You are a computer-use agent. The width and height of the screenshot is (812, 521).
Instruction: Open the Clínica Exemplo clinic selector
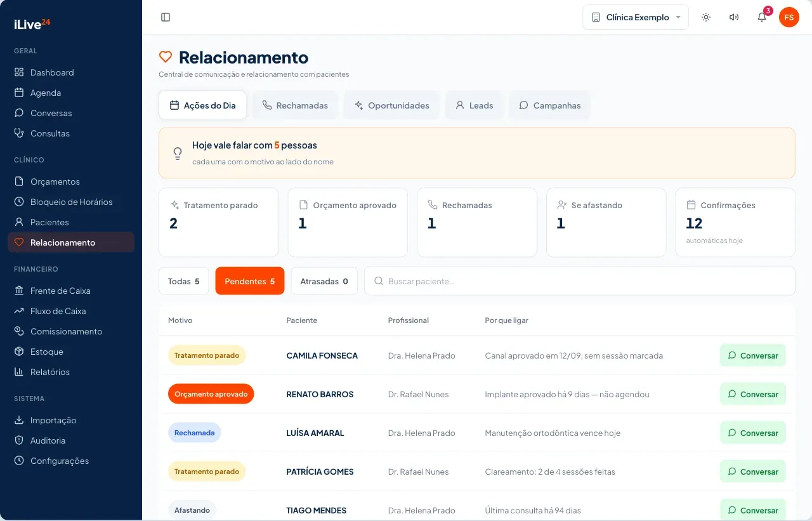[x=636, y=17]
